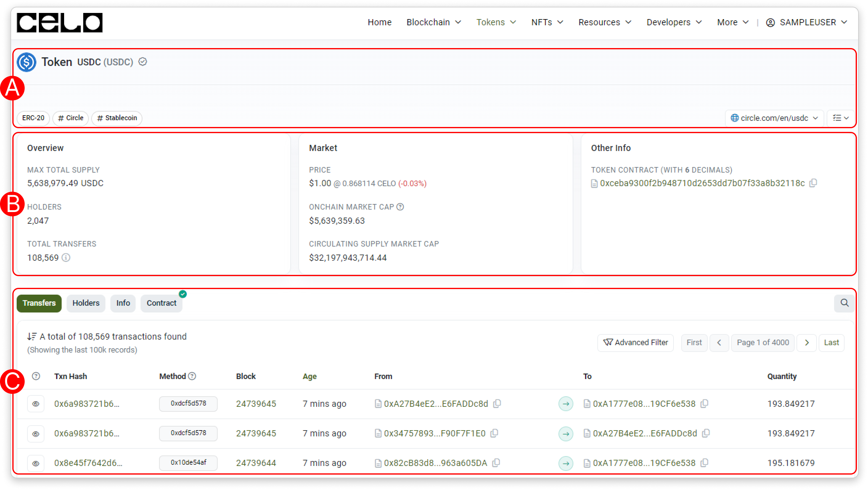Toggle preview eye for first transaction row
The height and width of the screenshot is (490, 868).
(36, 404)
